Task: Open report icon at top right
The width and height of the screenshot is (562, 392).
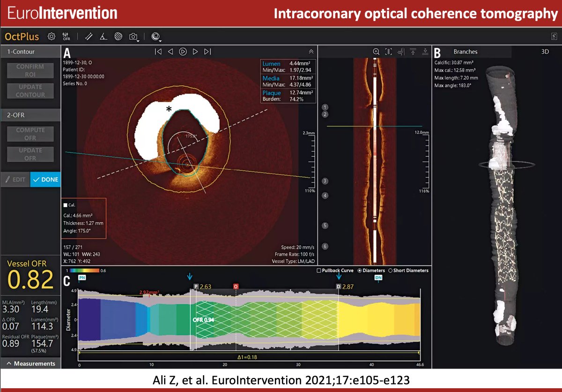Action: [554, 36]
